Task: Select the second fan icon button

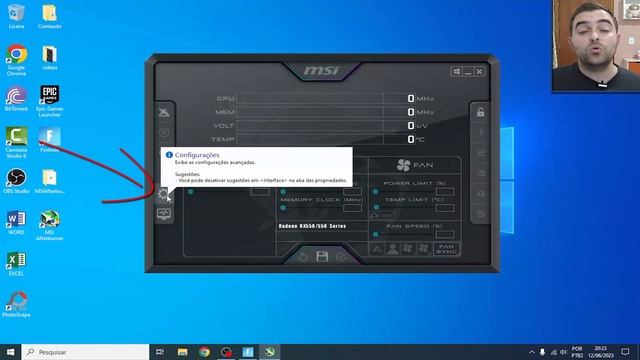Action: click(424, 249)
